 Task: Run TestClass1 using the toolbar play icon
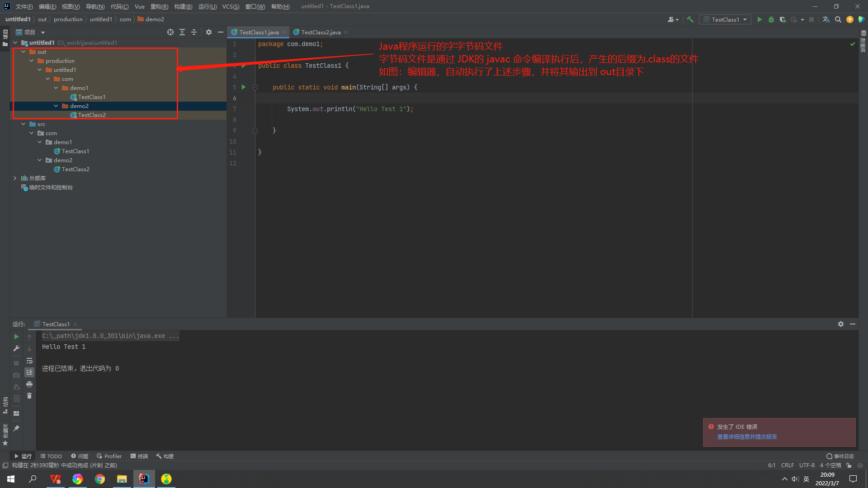click(759, 19)
